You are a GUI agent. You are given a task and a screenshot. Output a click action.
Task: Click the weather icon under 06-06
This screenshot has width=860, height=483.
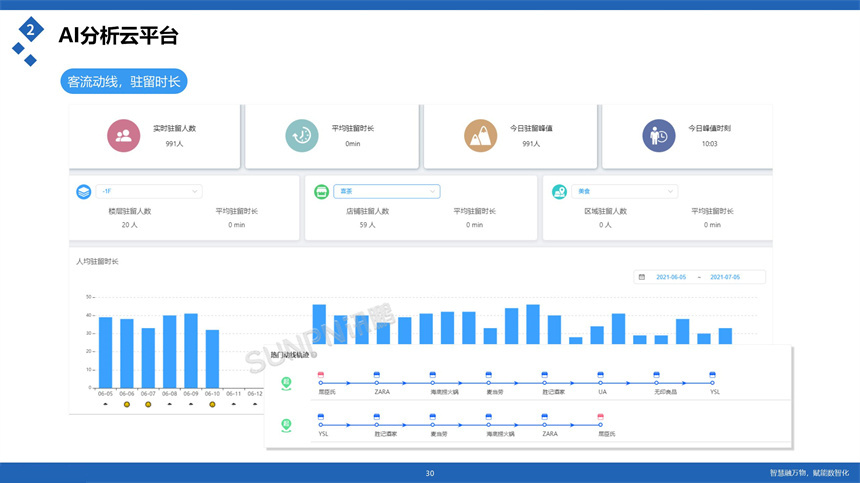coord(127,404)
